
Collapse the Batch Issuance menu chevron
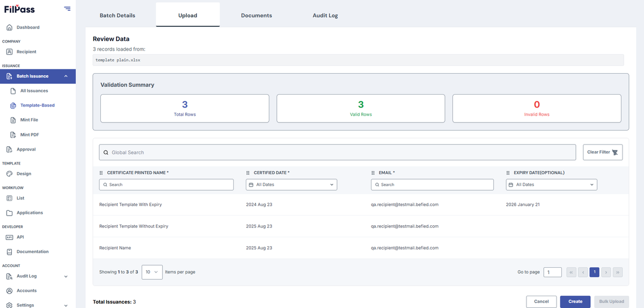[x=65, y=76]
